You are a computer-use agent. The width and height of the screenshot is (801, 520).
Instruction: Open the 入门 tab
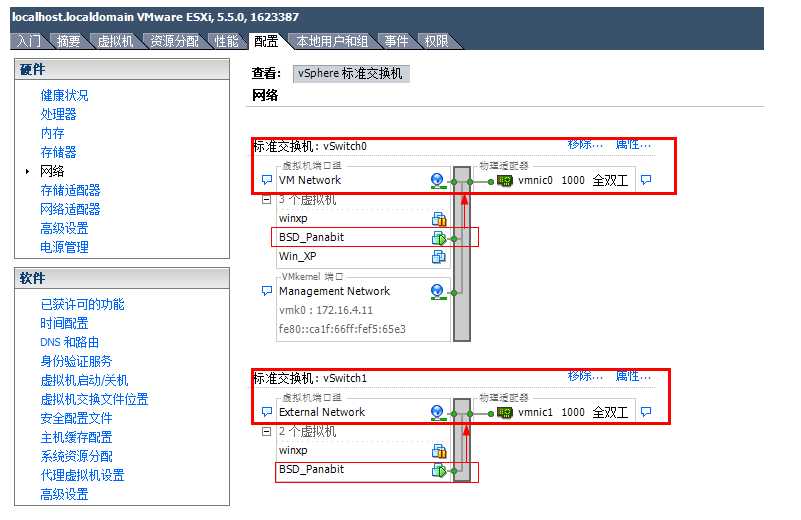(29, 41)
